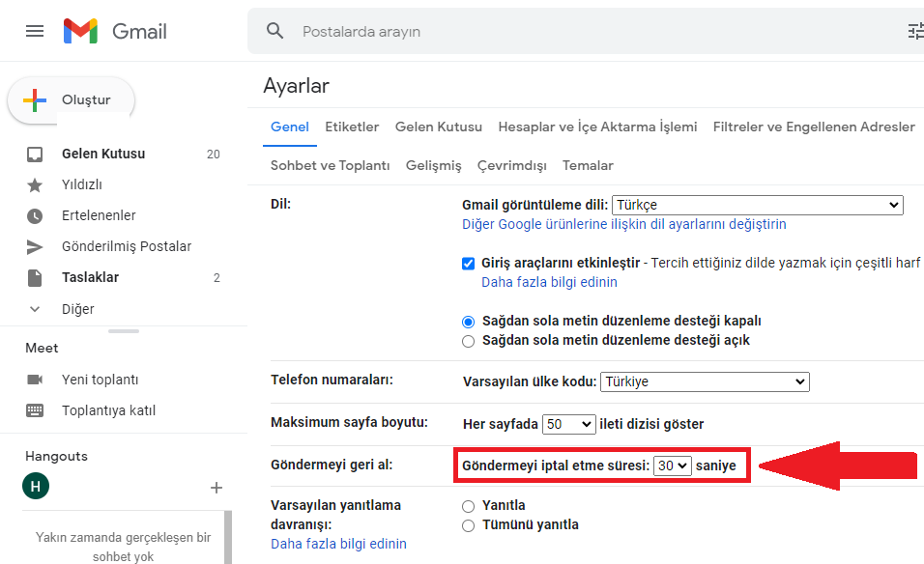Click the Yıldızlı star icon
Screen dimensions: 924x564
35,184
